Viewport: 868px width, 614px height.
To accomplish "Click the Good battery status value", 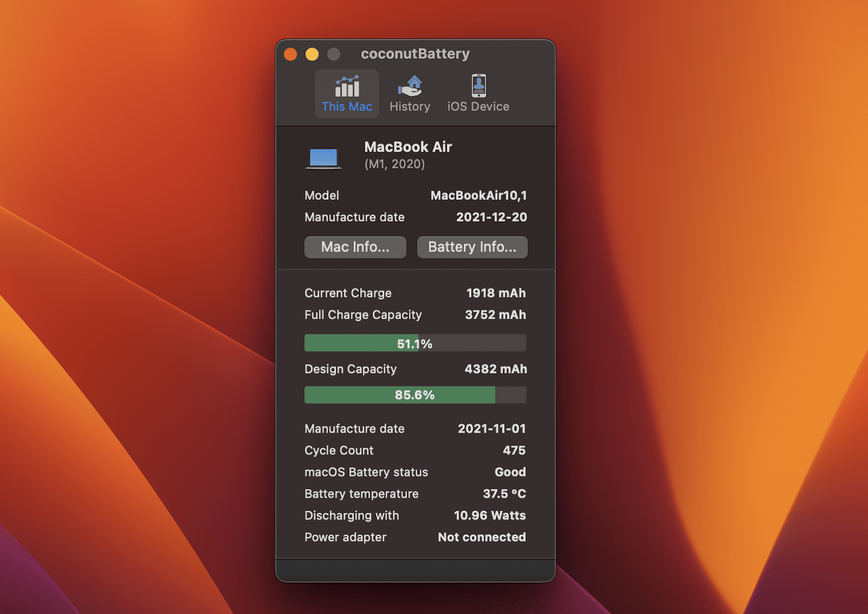I will click(510, 472).
